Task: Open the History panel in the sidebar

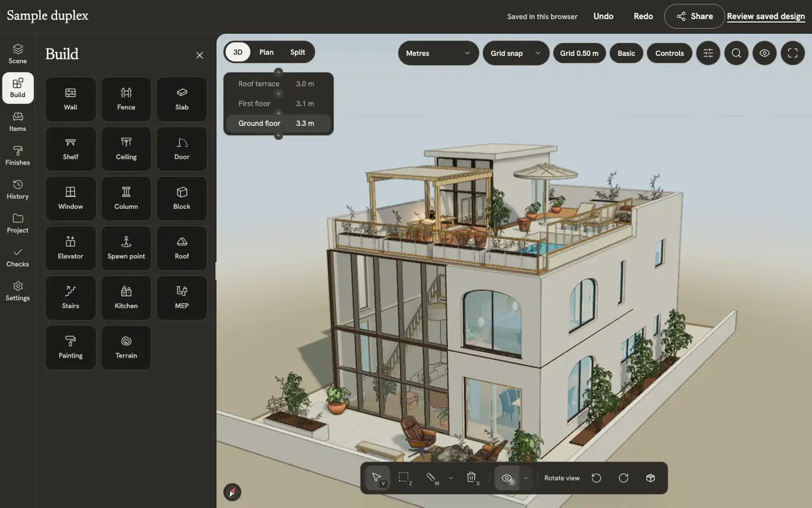Action: 18,189
